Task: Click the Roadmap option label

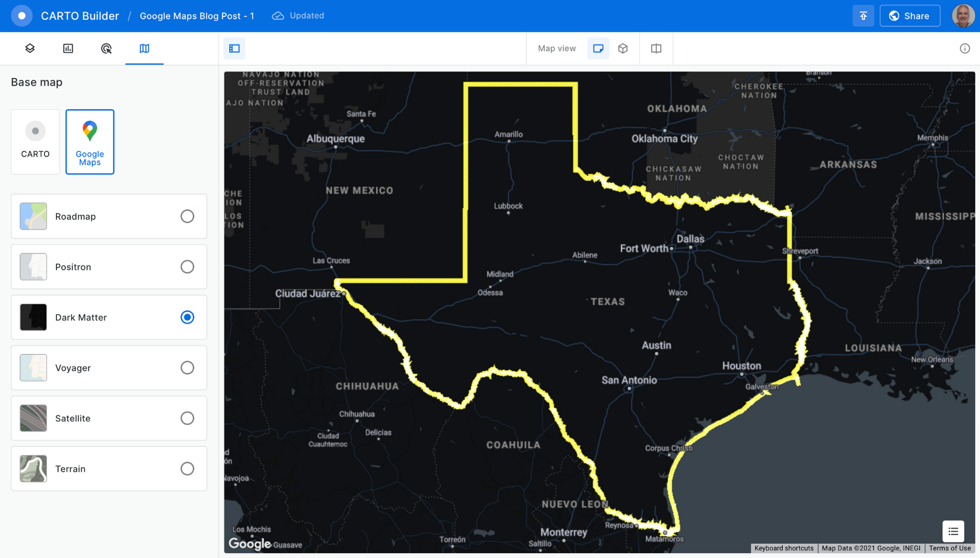Action: click(x=76, y=216)
